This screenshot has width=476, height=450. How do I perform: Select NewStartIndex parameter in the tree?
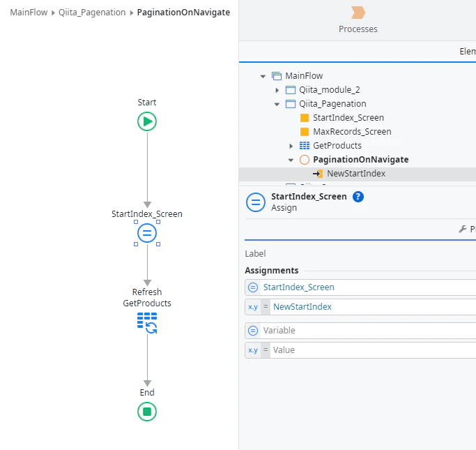coord(356,174)
